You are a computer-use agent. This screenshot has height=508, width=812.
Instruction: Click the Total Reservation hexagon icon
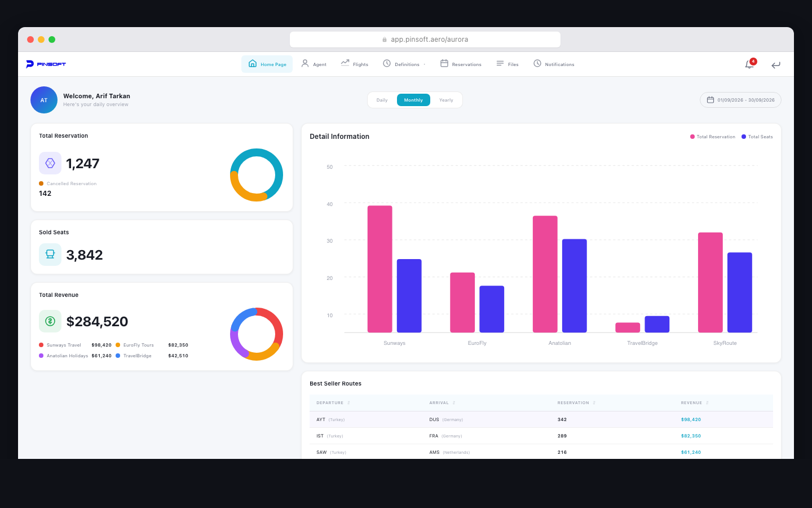click(x=50, y=163)
